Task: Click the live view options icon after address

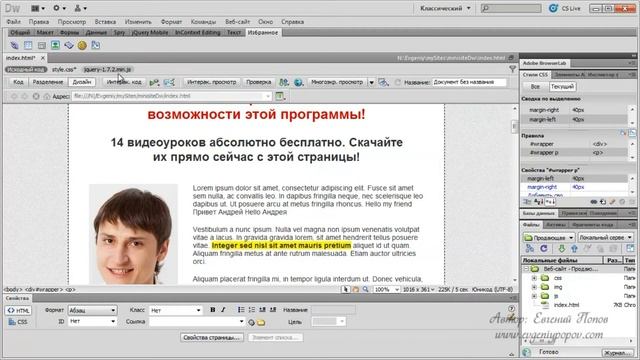Action: tap(280, 96)
